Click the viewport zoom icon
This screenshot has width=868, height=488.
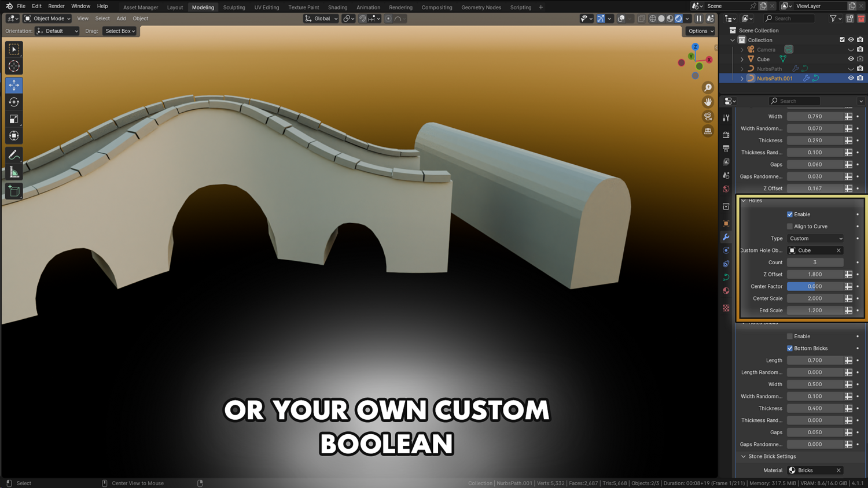[708, 88]
